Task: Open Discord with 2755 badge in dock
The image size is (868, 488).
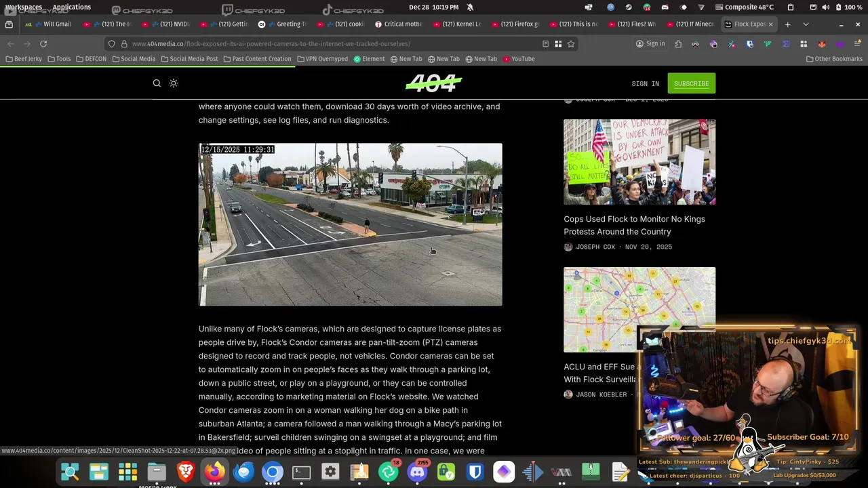Action: (417, 472)
